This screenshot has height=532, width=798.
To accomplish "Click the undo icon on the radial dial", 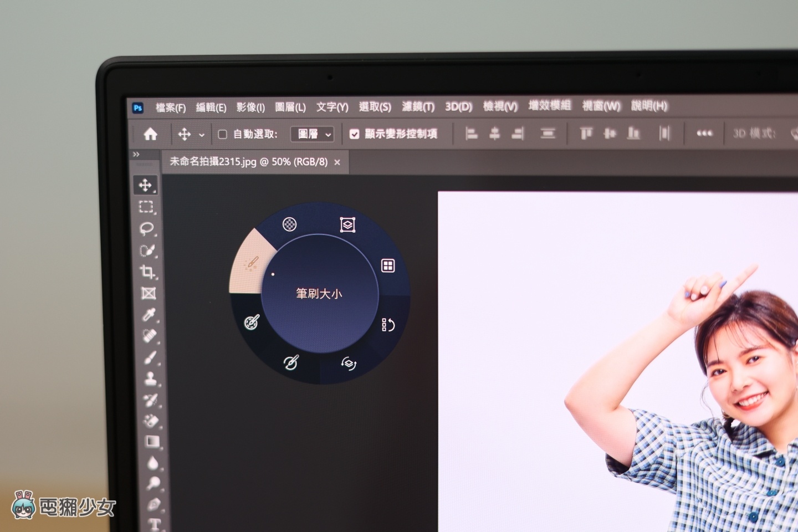I will (x=388, y=326).
